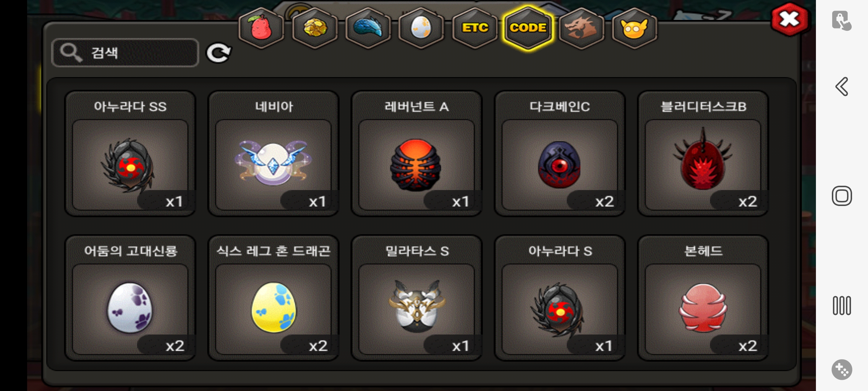Select the 어둠의 고대신룡 purple-spotted egg

(x=130, y=298)
